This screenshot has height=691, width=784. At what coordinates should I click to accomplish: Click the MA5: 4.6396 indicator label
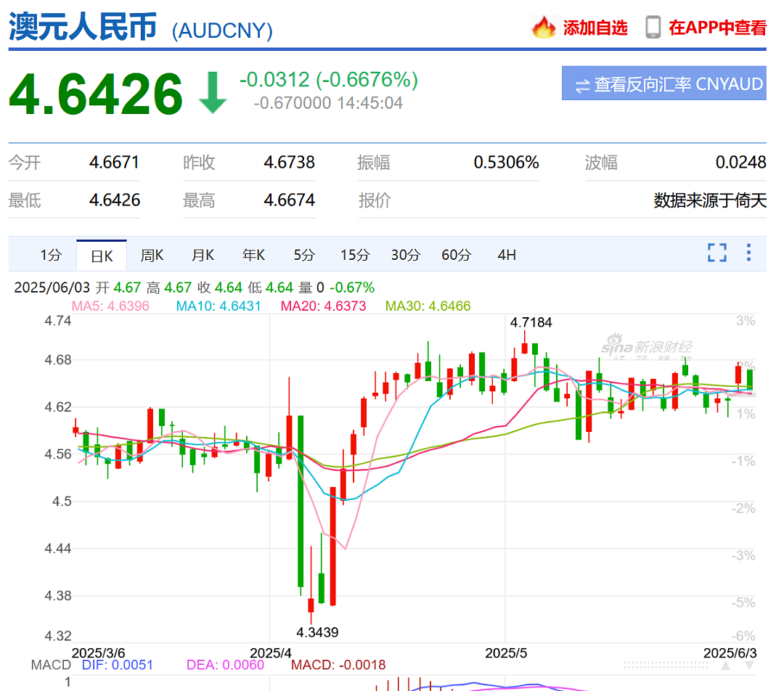(x=110, y=306)
